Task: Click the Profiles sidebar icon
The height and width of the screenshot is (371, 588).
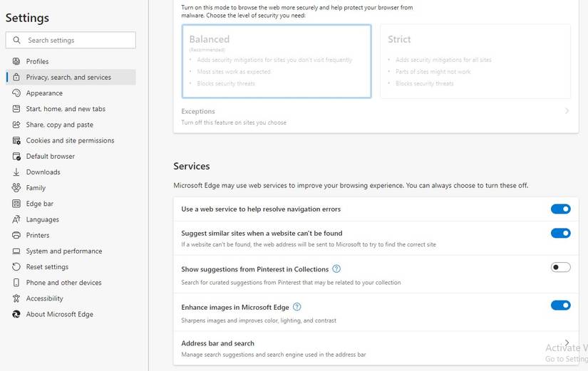Action: pyautogui.click(x=16, y=61)
